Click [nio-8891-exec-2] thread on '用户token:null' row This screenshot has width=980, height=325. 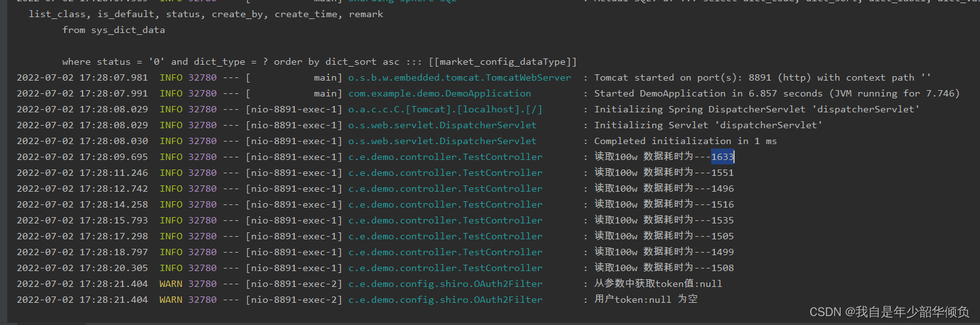point(294,300)
